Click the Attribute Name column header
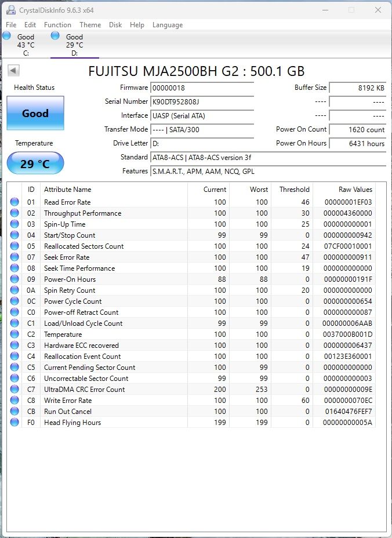 click(x=114, y=190)
